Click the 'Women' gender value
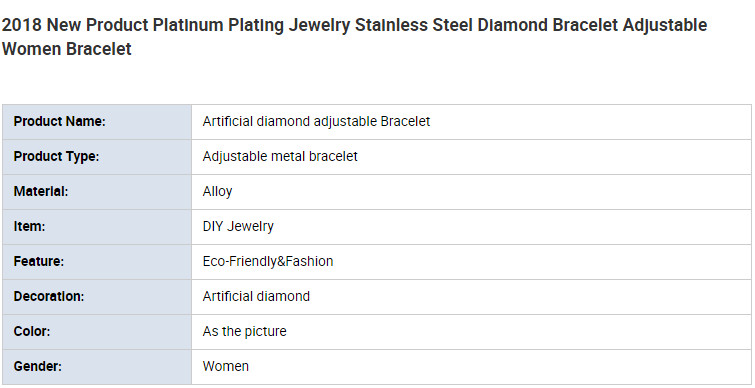 click(225, 366)
